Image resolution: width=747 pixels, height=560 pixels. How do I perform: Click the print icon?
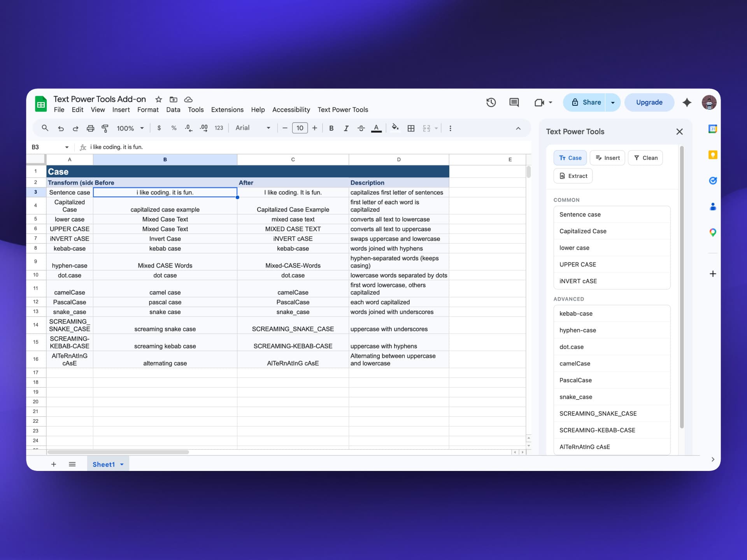90,128
